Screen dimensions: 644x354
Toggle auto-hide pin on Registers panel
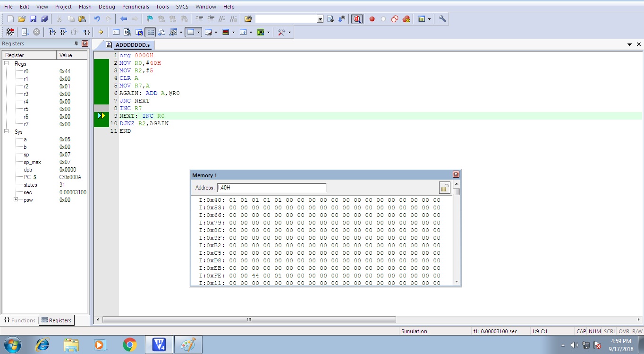[76, 43]
